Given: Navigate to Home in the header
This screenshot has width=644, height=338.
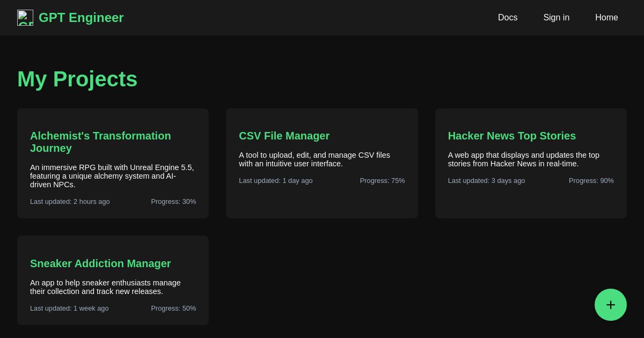Looking at the screenshot, I should [606, 18].
